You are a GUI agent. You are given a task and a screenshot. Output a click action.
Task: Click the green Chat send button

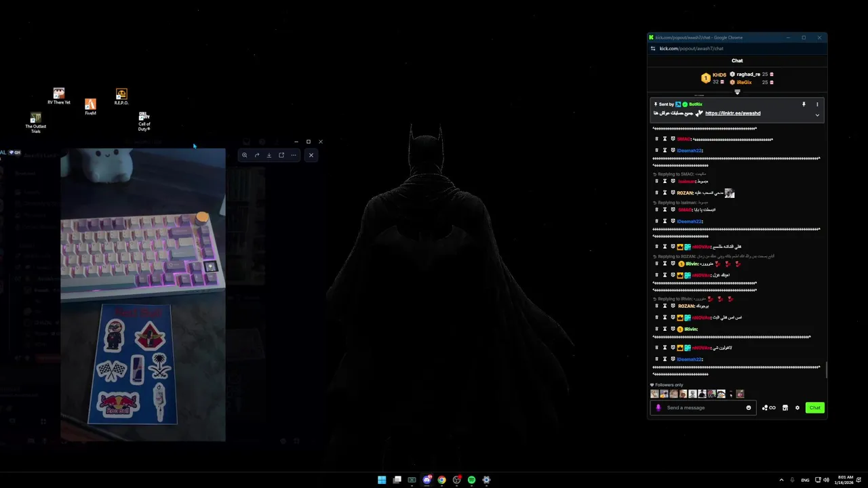[815, 408]
